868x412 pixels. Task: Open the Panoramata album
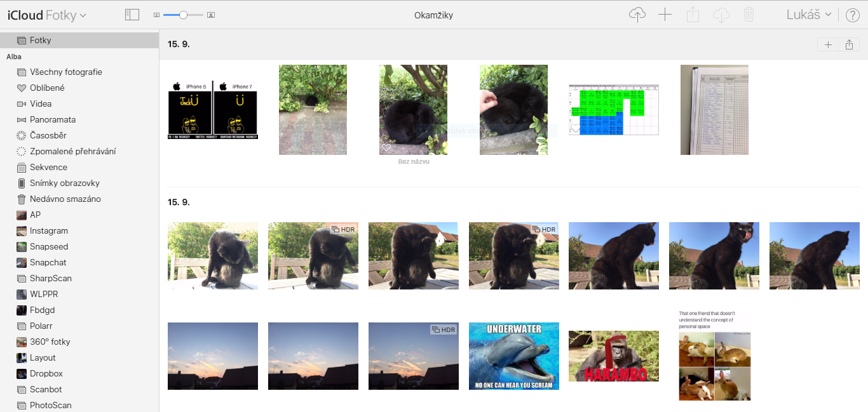[x=79, y=119]
